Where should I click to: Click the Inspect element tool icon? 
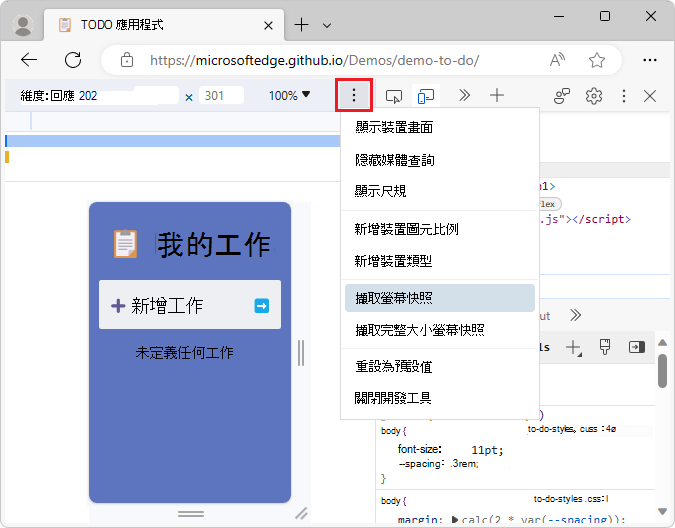(x=393, y=96)
